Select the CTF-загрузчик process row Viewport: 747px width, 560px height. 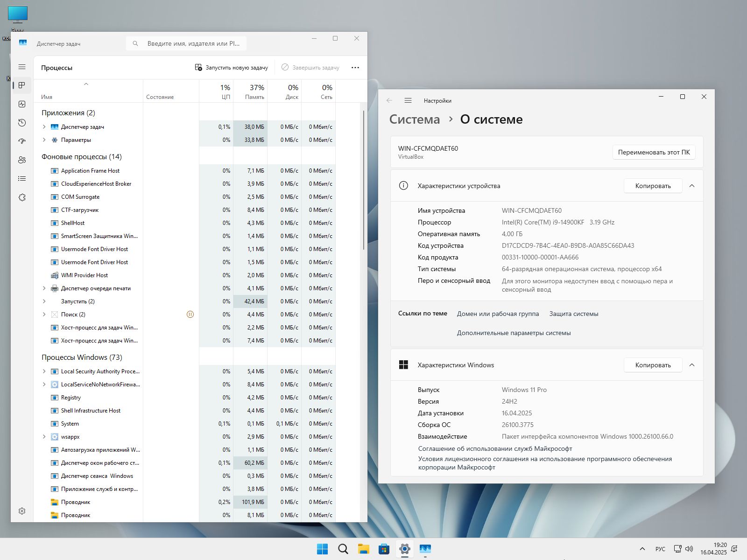tap(185, 210)
